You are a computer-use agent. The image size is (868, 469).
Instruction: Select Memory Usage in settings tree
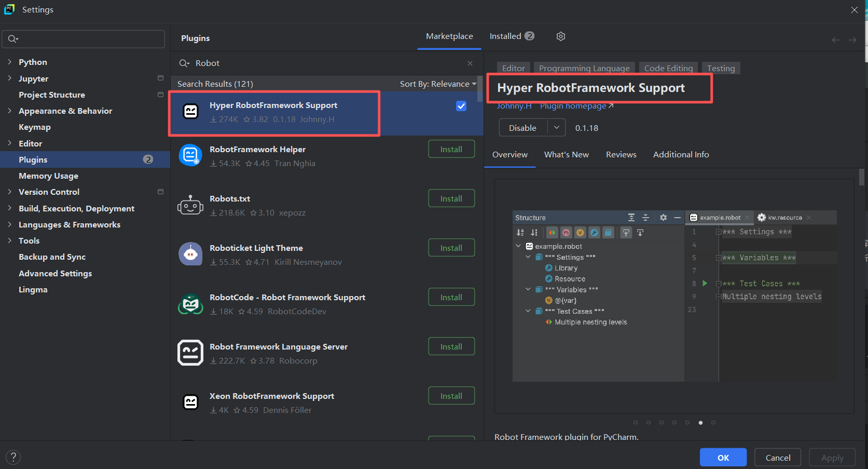point(48,176)
